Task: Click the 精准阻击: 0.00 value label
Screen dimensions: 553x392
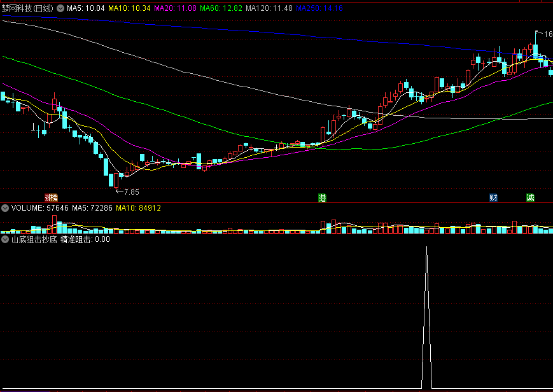Action: 85,239
